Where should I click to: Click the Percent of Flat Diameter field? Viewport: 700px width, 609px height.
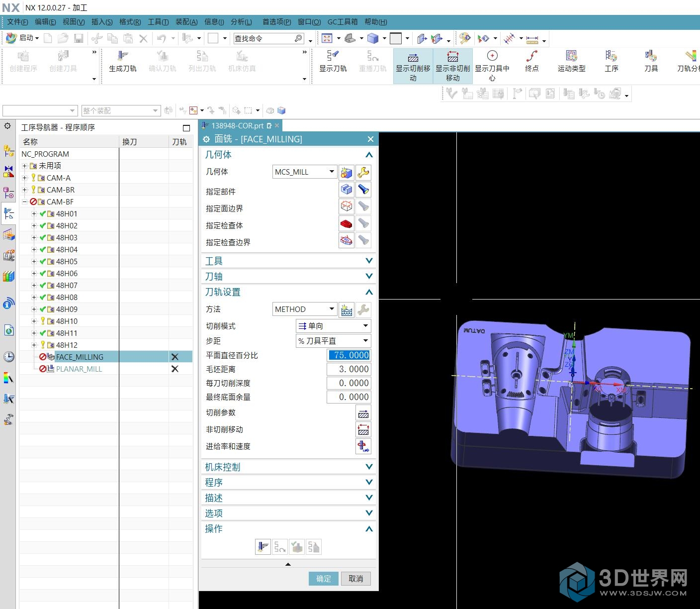(349, 355)
